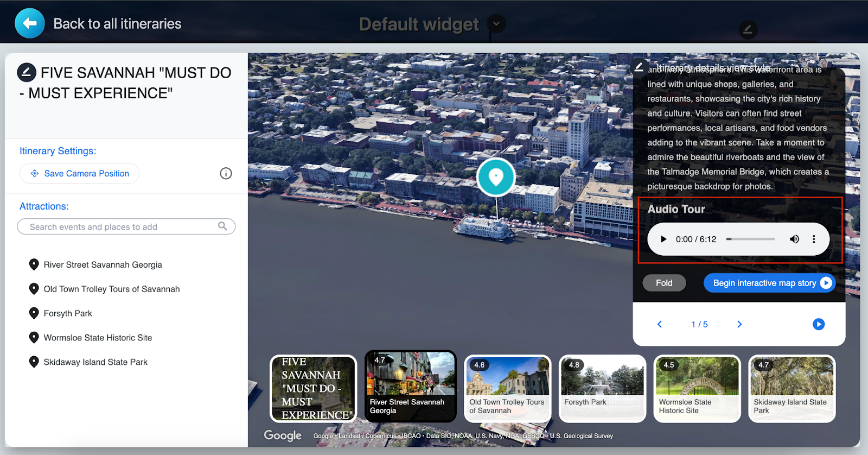Select Old Town Trolley Tours of Savannah
Image resolution: width=868 pixels, height=455 pixels.
click(x=112, y=289)
